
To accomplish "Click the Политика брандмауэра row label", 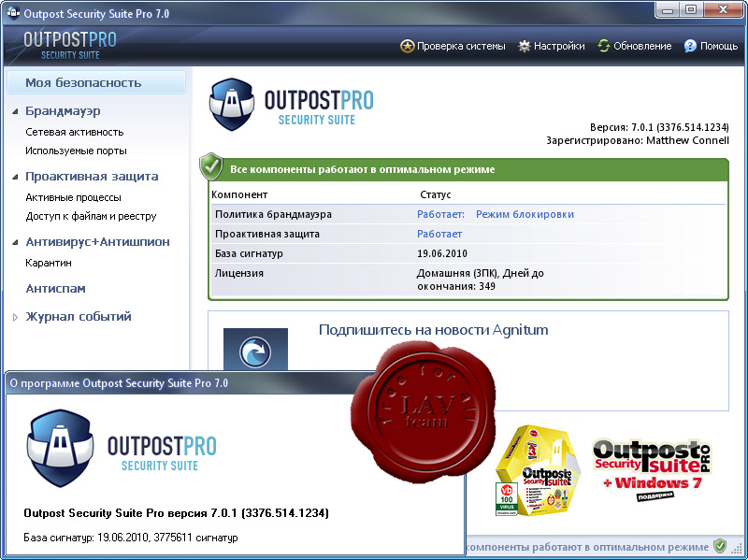I will pos(273,214).
